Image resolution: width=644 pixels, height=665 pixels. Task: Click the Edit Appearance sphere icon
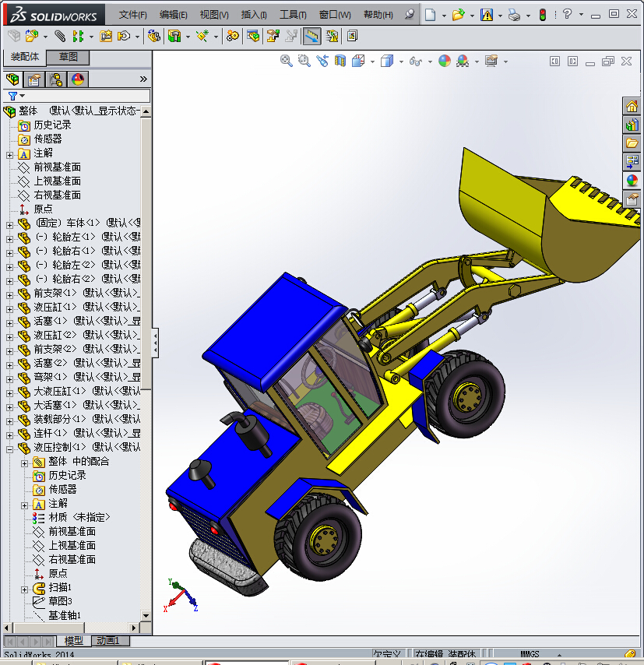(444, 61)
